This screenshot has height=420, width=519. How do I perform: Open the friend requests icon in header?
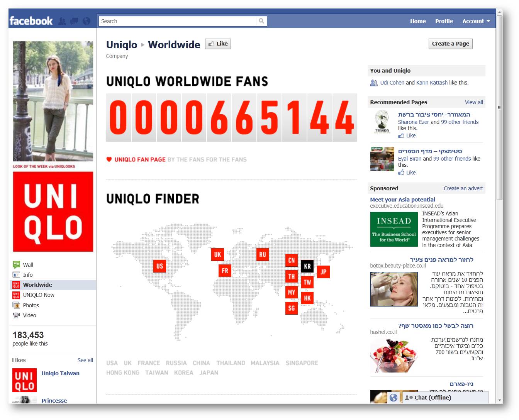coord(62,21)
